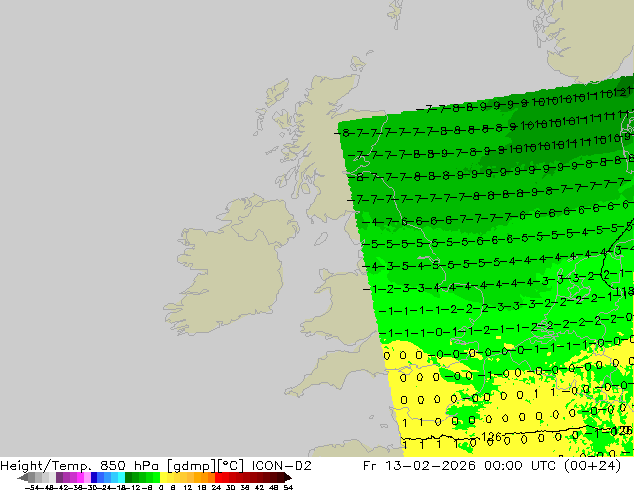Click the bright red swatch at legend value 24
This screenshot has width=634, height=490.
(x=218, y=477)
